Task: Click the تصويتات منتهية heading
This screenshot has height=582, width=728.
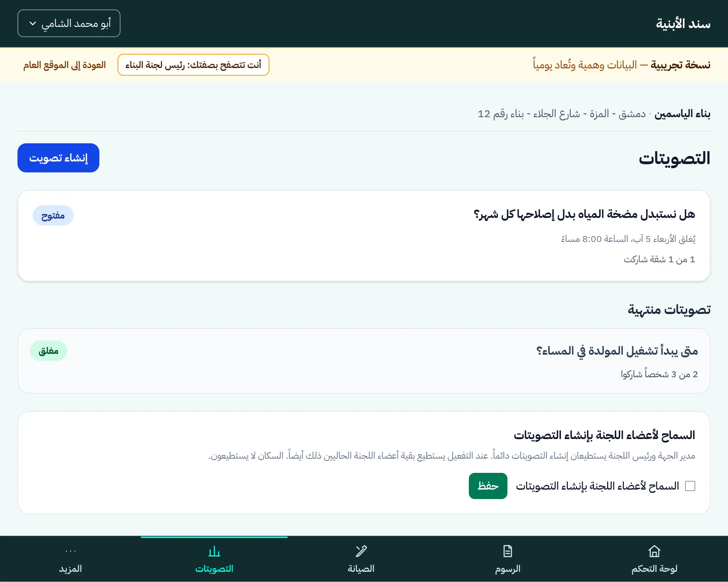Action: pyautogui.click(x=669, y=310)
